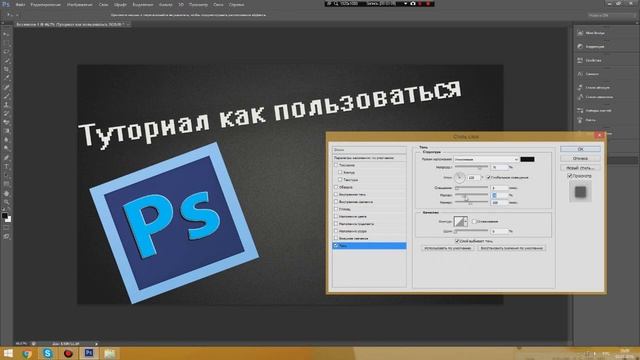This screenshot has height=360, width=640.
Task: Enable the Тиснение (Bevel) style checkbox
Action: click(336, 165)
